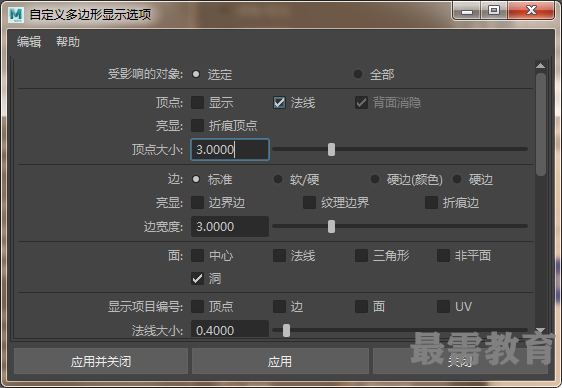Select the 标准 edge radio button

pyautogui.click(x=196, y=179)
